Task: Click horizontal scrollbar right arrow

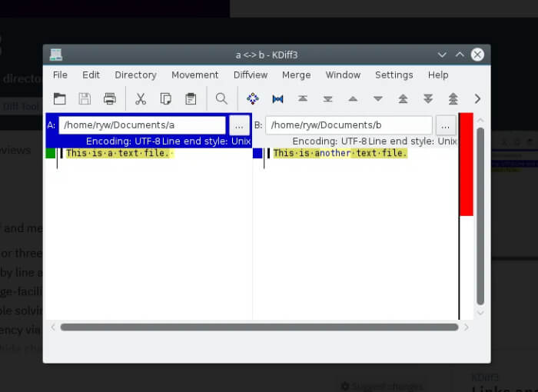Action: [x=467, y=327]
